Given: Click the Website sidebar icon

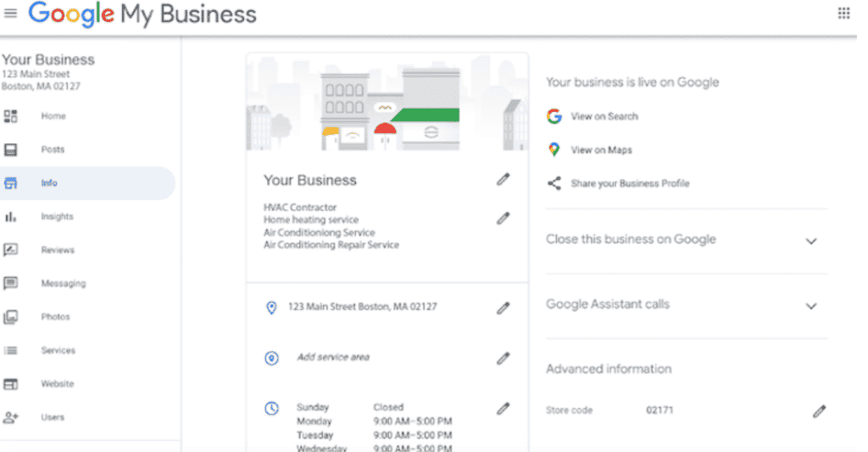Looking at the screenshot, I should tap(10, 384).
